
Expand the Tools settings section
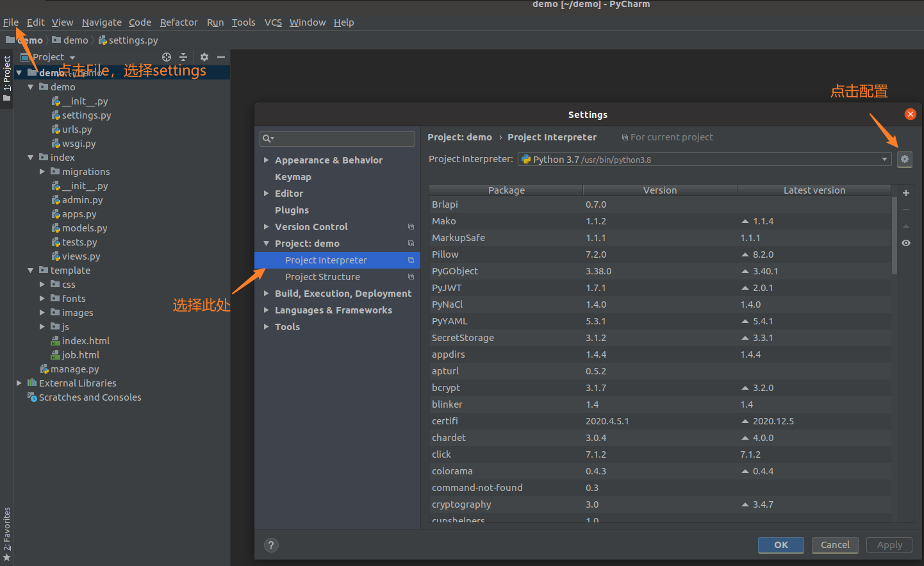click(266, 327)
